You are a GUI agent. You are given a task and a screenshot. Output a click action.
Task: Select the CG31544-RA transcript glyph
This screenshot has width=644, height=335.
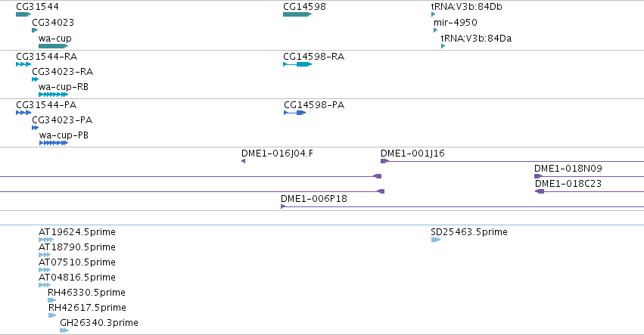click(23, 64)
